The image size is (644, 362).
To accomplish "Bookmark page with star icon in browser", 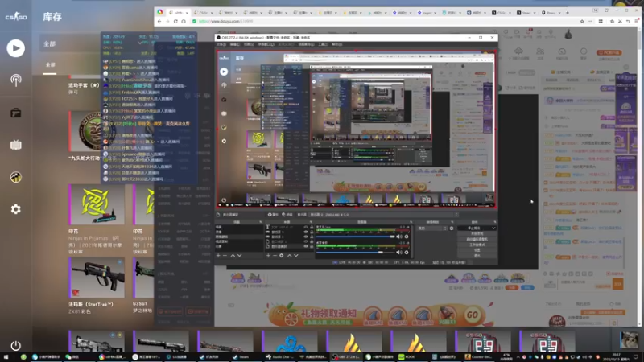I will click(x=582, y=22).
